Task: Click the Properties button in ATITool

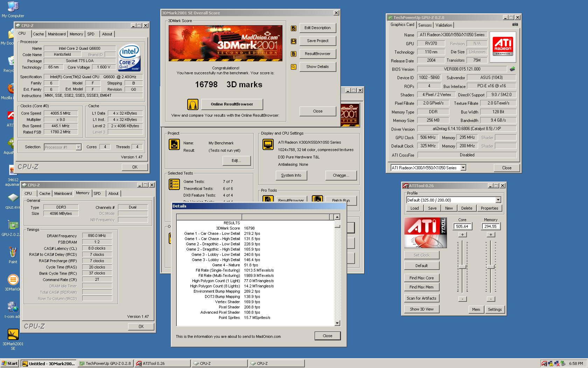Action: [x=489, y=208]
